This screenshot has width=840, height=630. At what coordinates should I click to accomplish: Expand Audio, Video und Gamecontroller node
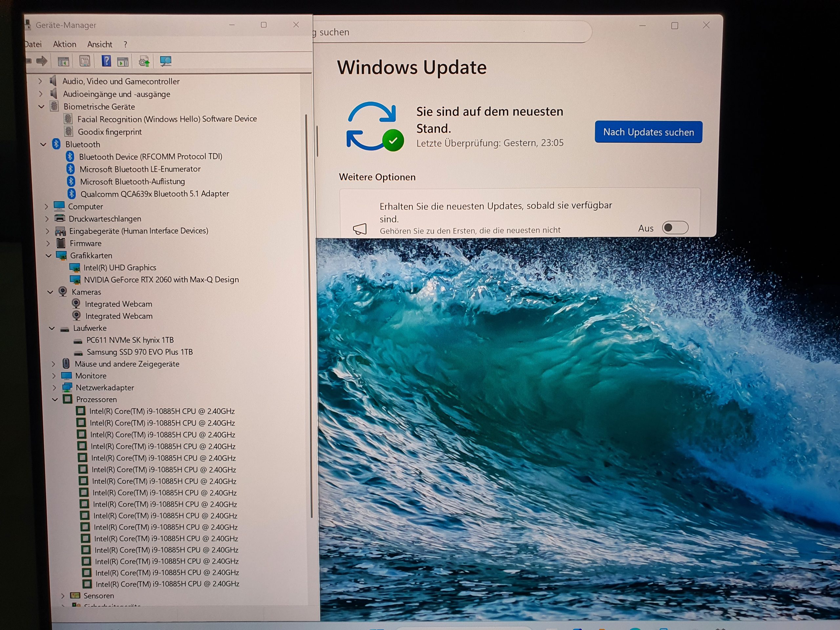40,81
